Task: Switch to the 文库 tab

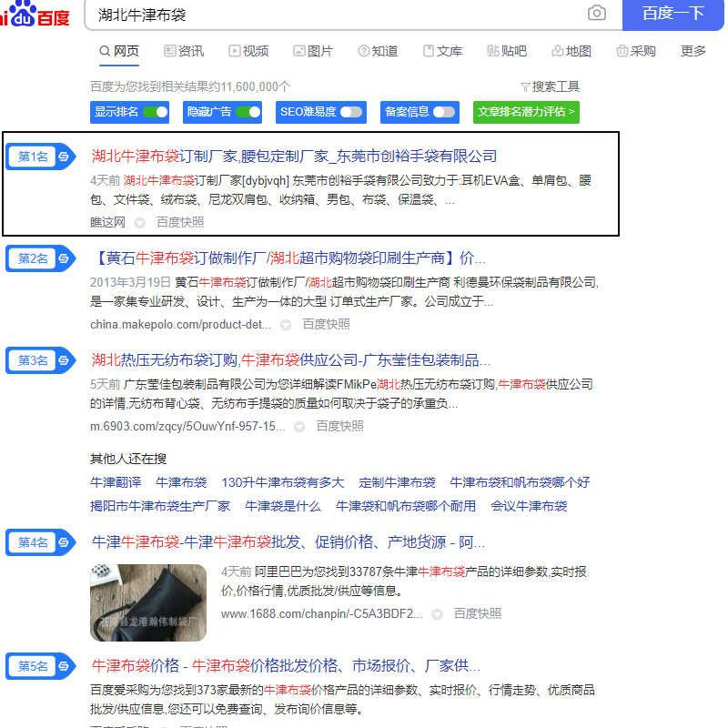Action: 442,51
